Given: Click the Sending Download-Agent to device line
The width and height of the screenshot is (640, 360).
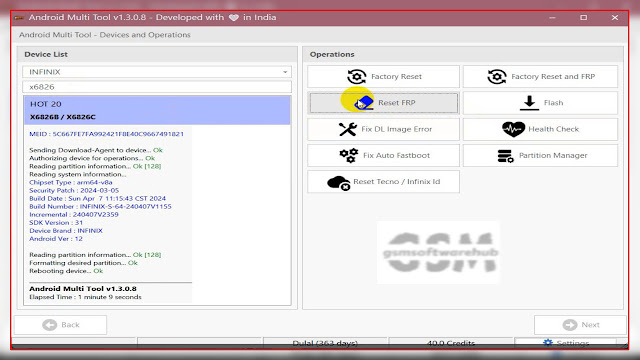Looking at the screenshot, I should (x=96, y=150).
